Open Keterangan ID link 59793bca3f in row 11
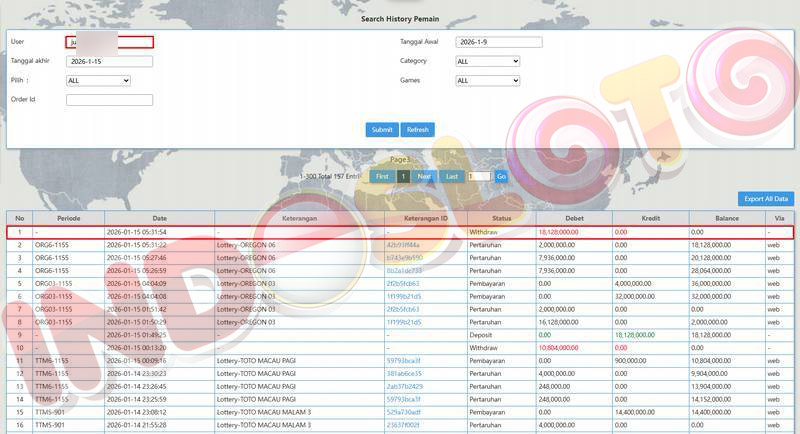This screenshot has width=800, height=434. 403,360
